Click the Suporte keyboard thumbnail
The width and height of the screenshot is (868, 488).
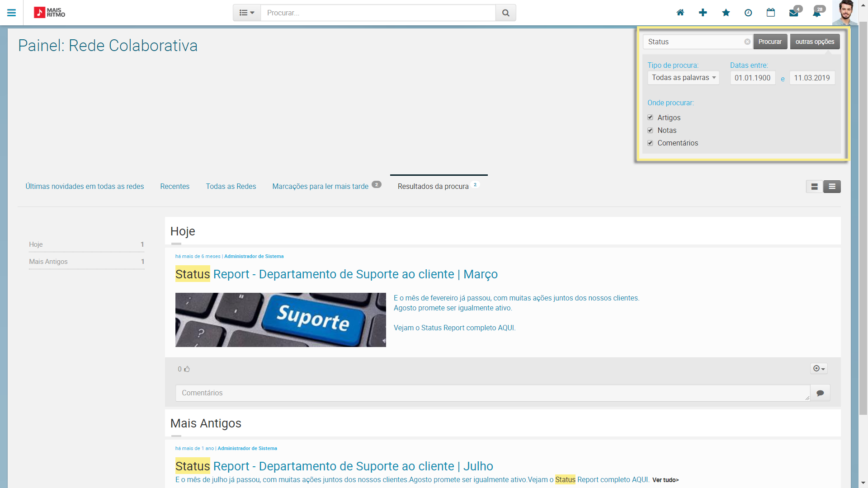coord(281,320)
